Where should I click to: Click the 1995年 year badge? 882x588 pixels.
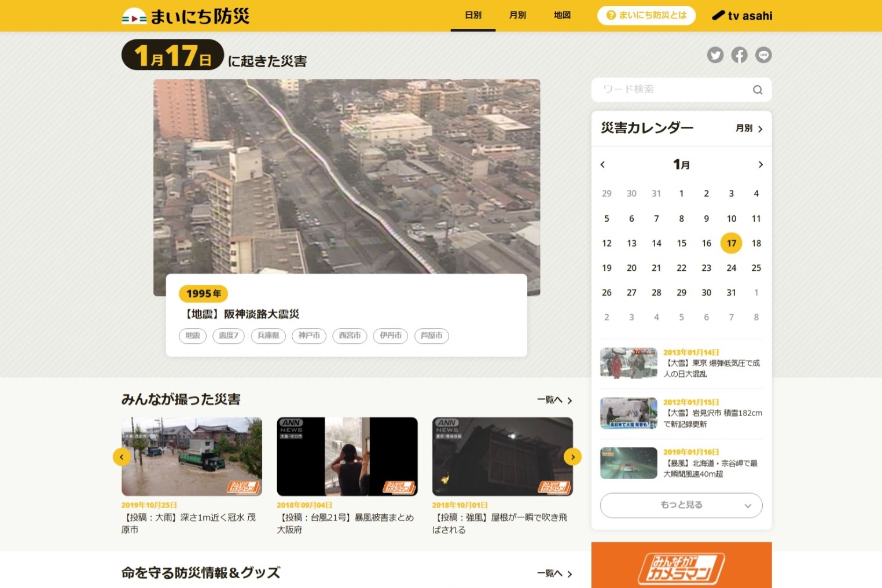pos(204,294)
